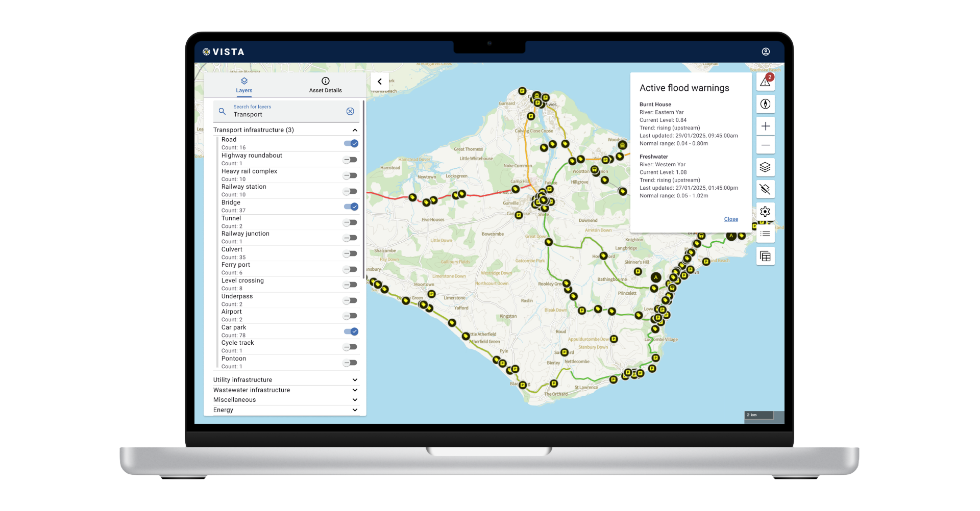Collapse the Transport infrastructure group
The image size is (980, 511).
pos(355,130)
